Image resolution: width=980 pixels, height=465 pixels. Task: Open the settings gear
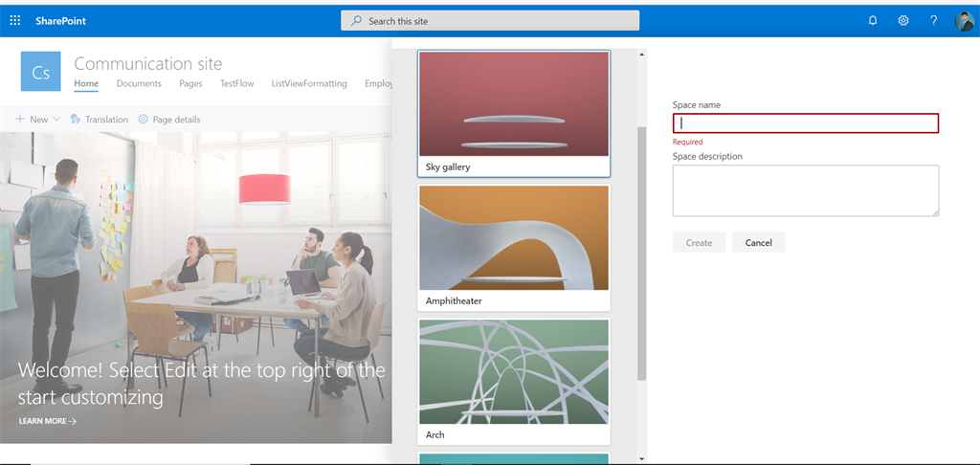pyautogui.click(x=903, y=21)
